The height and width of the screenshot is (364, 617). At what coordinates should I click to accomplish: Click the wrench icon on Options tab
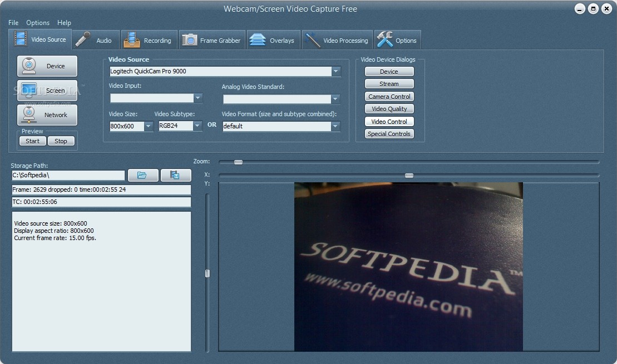(x=384, y=39)
